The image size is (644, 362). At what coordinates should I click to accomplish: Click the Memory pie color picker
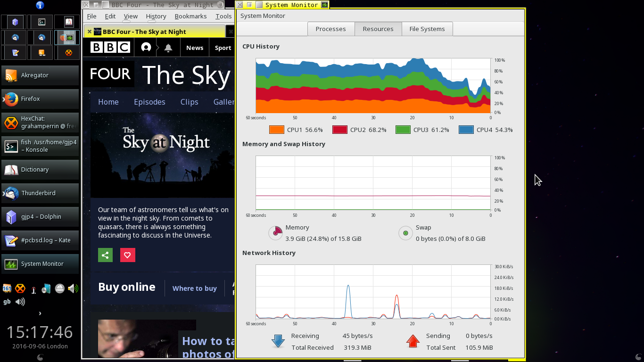275,233
